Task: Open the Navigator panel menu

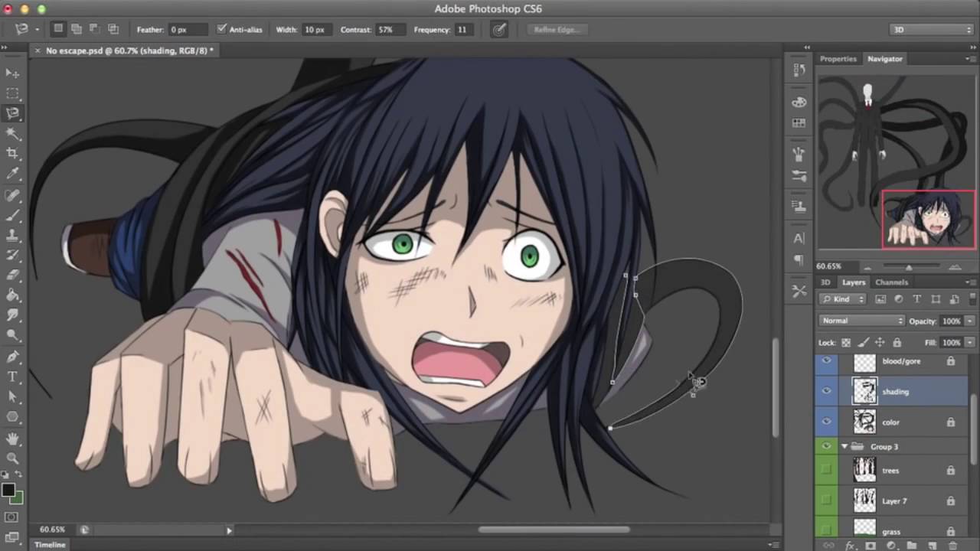Action: (x=971, y=59)
